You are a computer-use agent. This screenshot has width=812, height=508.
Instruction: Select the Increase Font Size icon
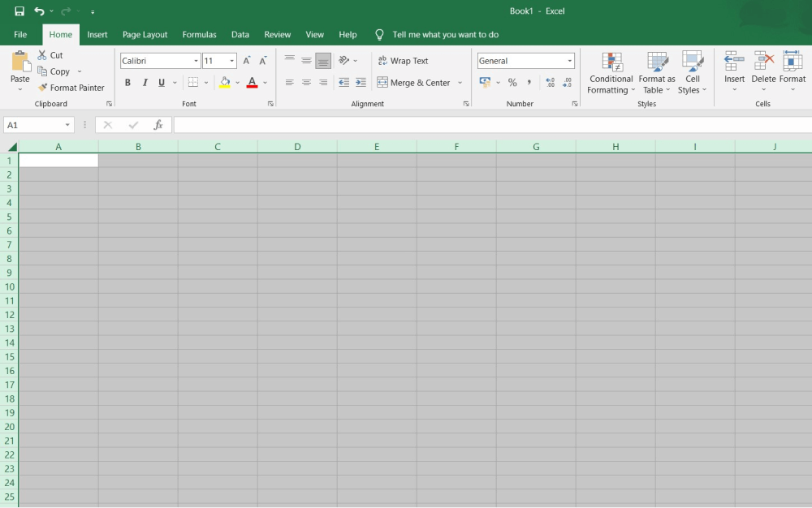[x=246, y=59]
